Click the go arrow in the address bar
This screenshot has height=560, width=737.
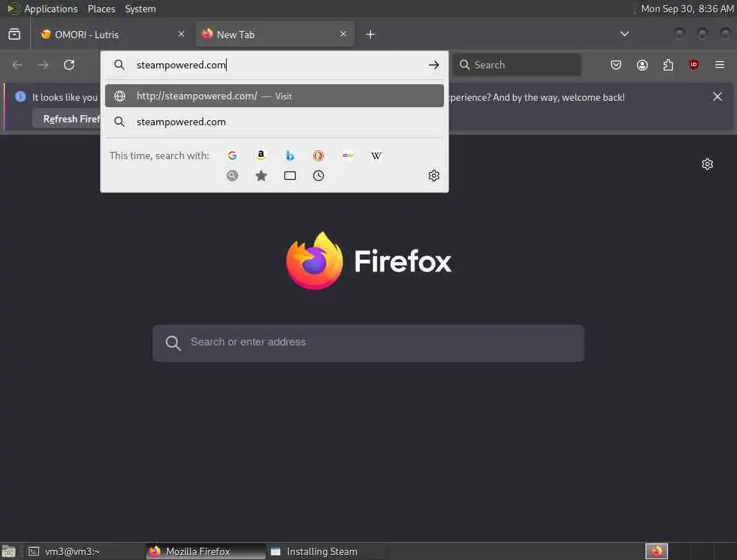[x=433, y=65]
